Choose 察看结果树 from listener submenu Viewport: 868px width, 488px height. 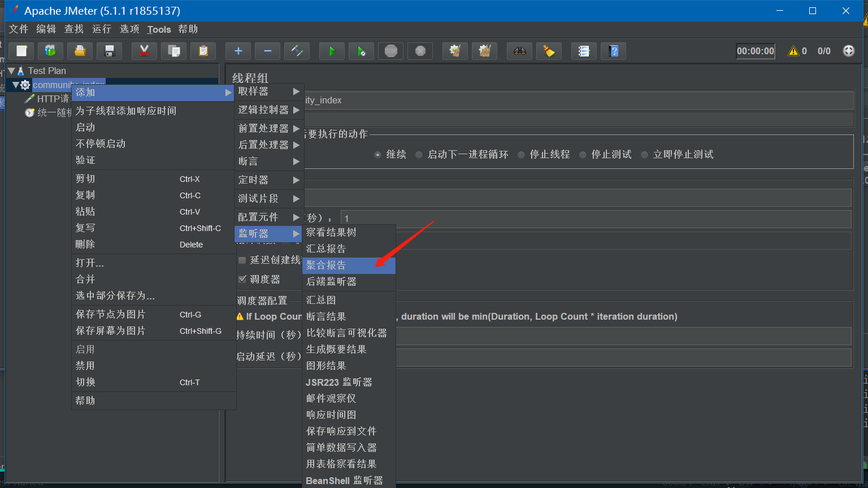349,232
